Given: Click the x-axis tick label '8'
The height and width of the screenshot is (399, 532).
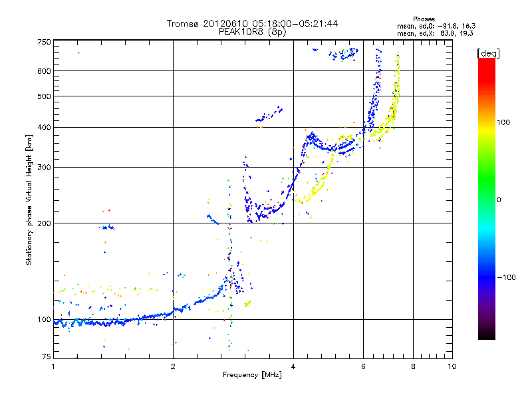Looking at the screenshot, I should (x=413, y=366).
